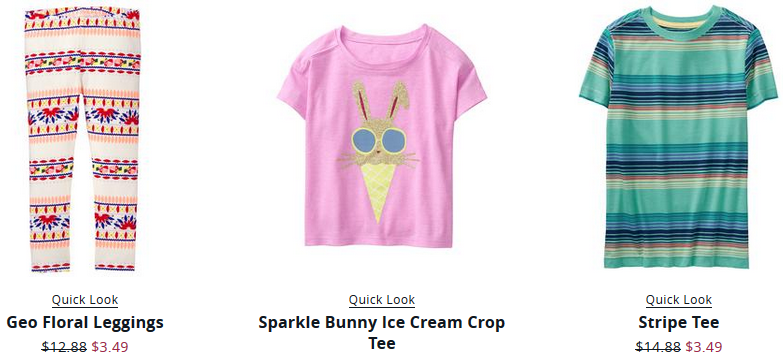Open the pink Sparkle Bunny tee image

(x=382, y=136)
